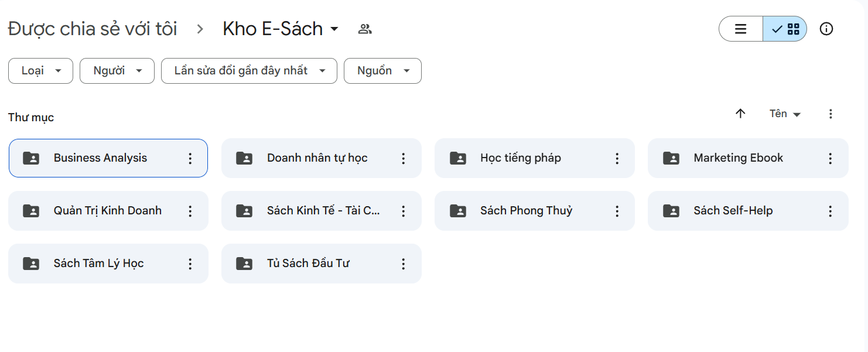Screen dimensions: 868x352
Task: Open three-dot menu of Sách Tâm Lý Học
Action: tap(190, 263)
